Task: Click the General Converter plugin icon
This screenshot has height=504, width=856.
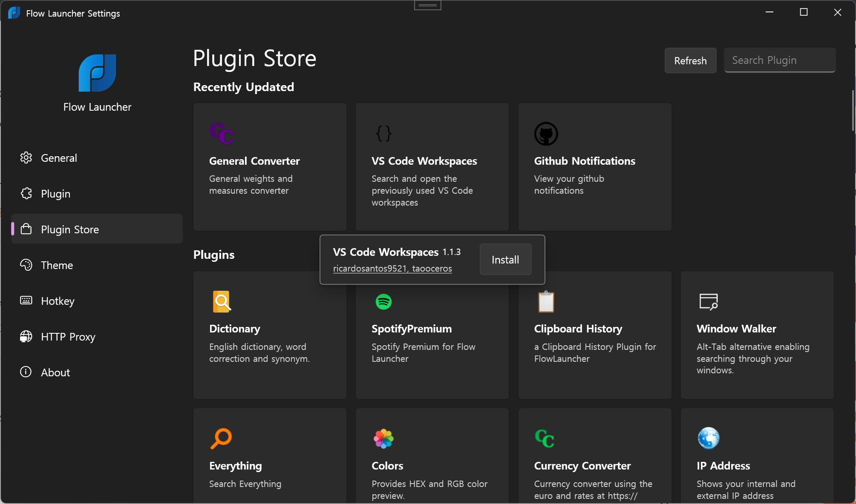Action: (x=221, y=134)
